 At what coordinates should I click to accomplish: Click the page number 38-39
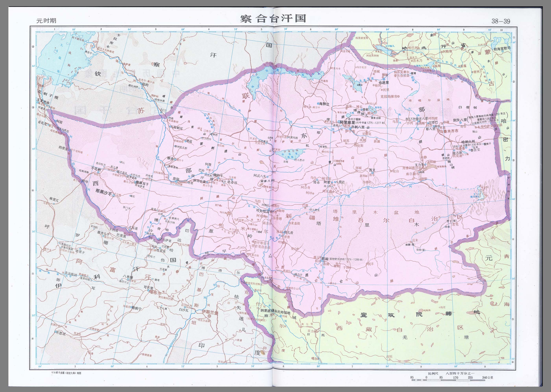pos(501,21)
